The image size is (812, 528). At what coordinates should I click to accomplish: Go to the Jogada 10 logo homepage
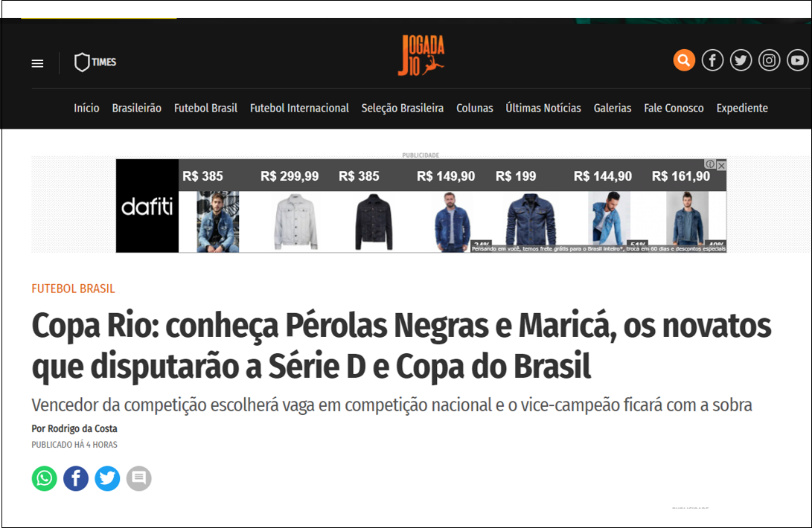click(421, 55)
